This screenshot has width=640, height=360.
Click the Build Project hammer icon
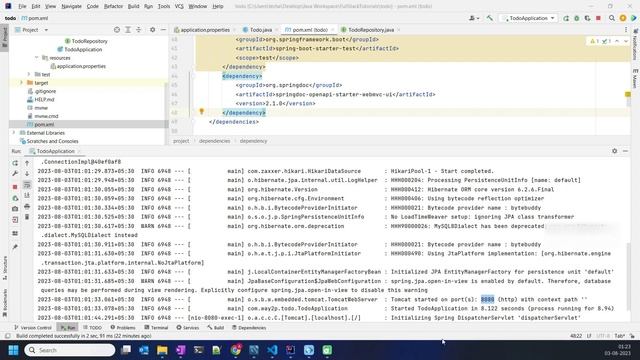(490, 18)
